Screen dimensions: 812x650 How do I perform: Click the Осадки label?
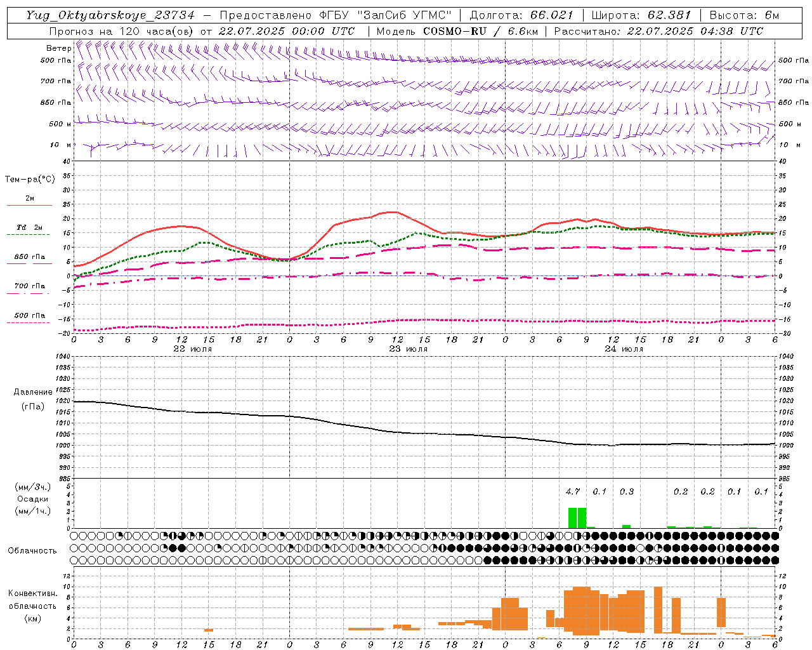33,499
